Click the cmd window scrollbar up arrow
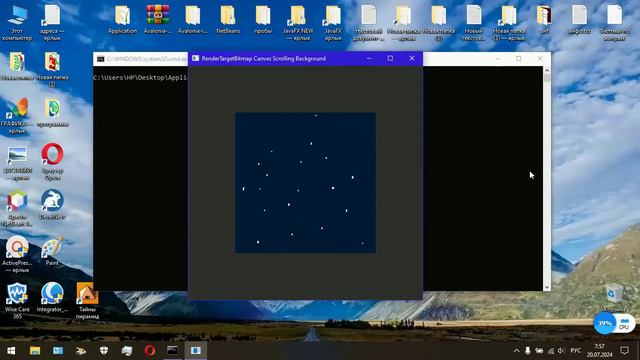Screen dimensions: 640x360 (x=547, y=70)
